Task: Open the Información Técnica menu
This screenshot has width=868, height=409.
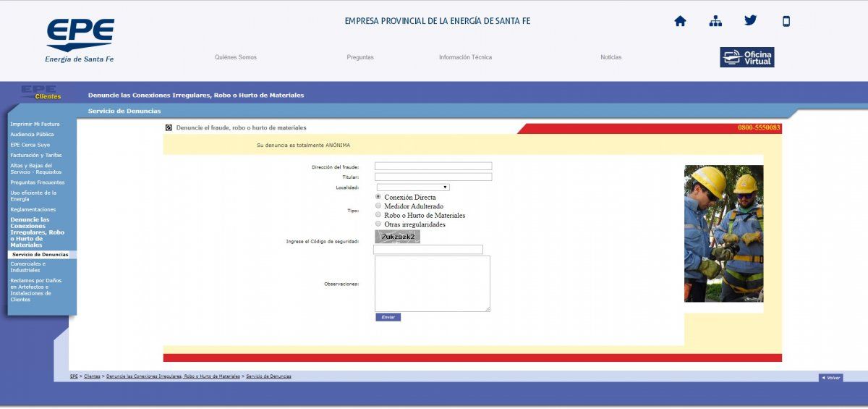Action: [465, 57]
